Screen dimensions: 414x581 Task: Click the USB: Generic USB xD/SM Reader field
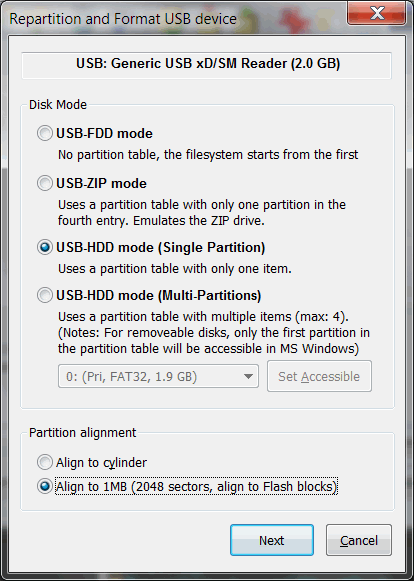[x=206, y=65]
